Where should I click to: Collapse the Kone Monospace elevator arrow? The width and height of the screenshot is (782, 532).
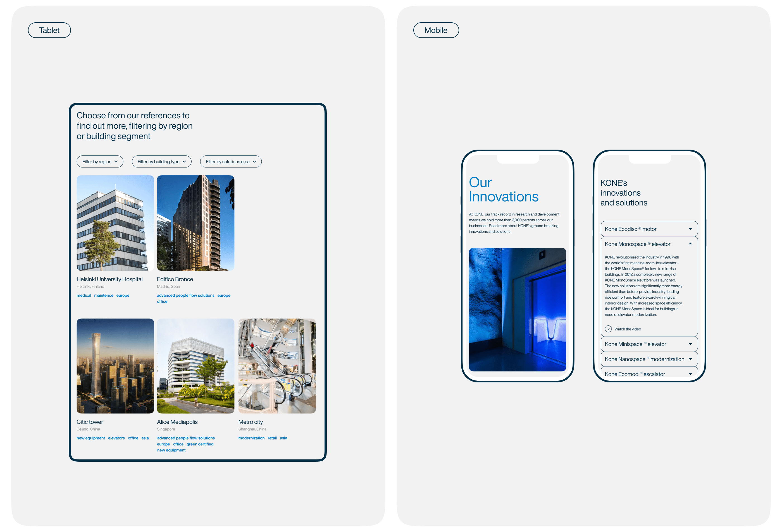click(x=690, y=244)
